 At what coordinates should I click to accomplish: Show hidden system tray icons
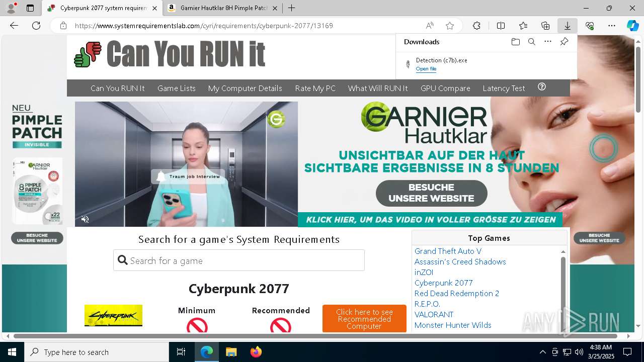coord(542,352)
